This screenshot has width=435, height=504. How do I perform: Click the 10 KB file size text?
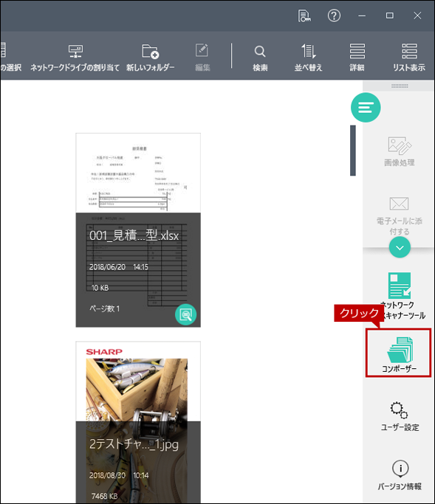click(100, 288)
